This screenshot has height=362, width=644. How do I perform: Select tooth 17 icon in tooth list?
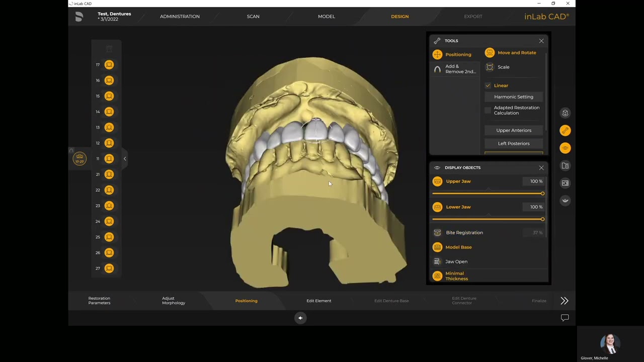point(109,65)
